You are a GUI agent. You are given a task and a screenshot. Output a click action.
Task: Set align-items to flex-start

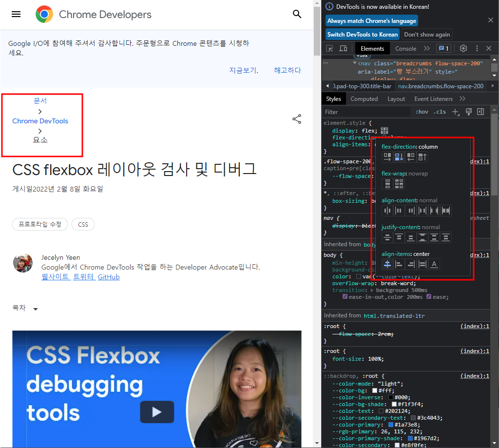tap(399, 264)
